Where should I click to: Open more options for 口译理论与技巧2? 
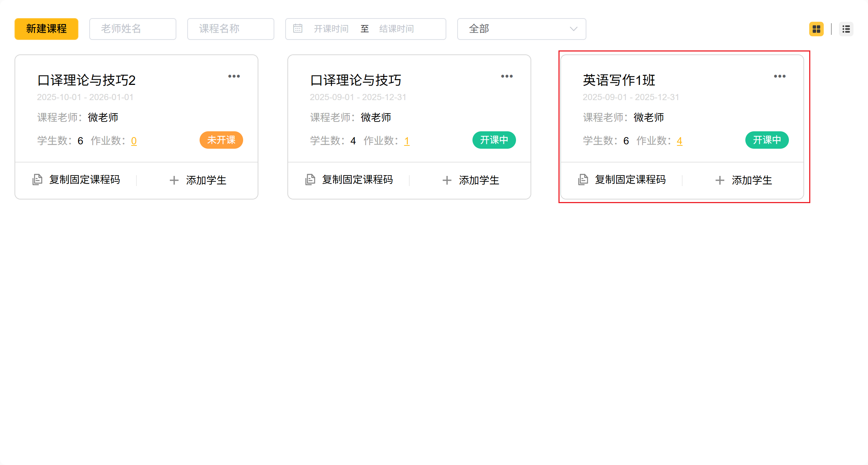[x=234, y=76]
